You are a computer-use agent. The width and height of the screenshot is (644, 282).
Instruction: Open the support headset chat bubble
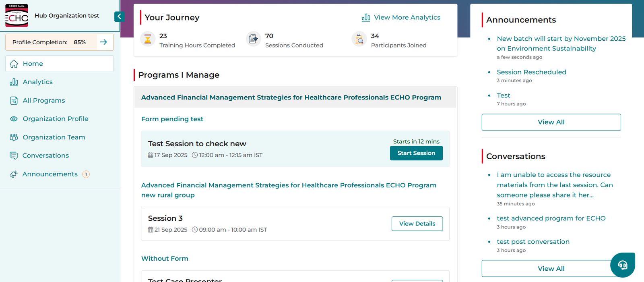623,265
